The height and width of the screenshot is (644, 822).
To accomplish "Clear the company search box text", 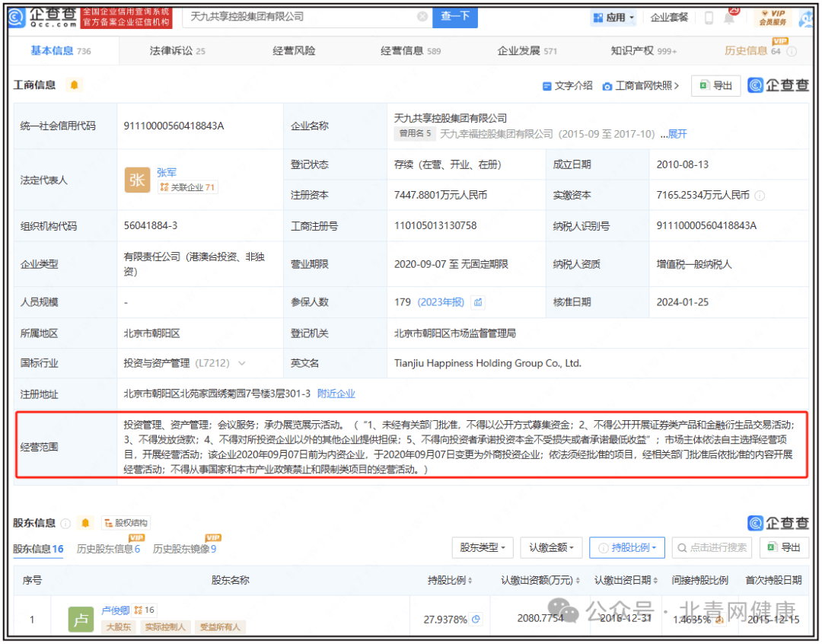I will (422, 17).
